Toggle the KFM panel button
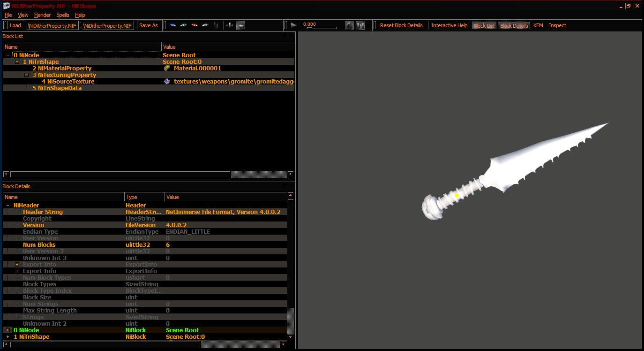Image resolution: width=644 pixels, height=351 pixels. coord(538,25)
